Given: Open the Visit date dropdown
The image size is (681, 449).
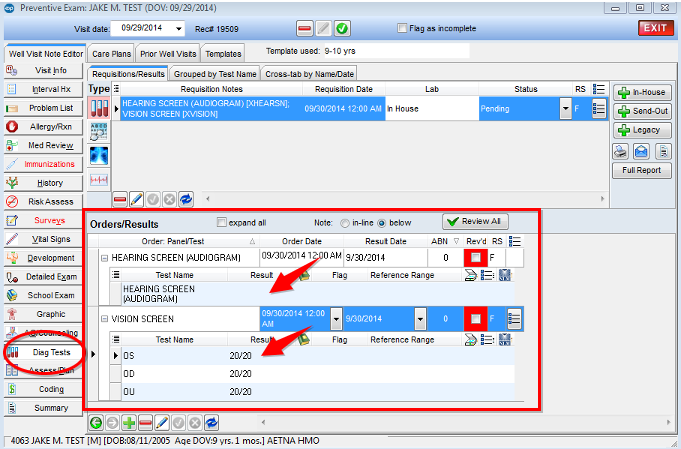Looking at the screenshot, I should tap(179, 29).
